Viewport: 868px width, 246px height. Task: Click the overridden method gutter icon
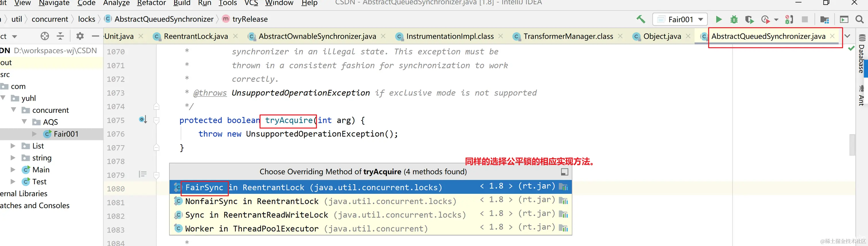pyautogui.click(x=143, y=120)
